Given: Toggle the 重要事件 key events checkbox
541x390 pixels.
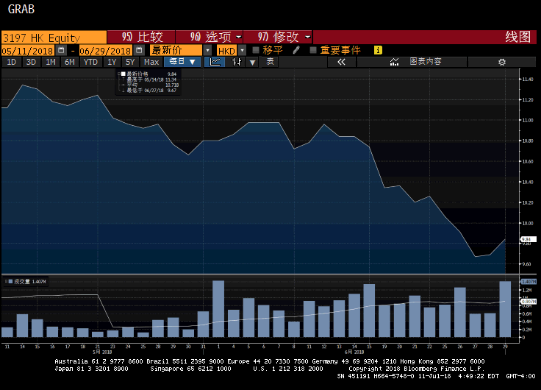Looking at the screenshot, I should [x=313, y=50].
